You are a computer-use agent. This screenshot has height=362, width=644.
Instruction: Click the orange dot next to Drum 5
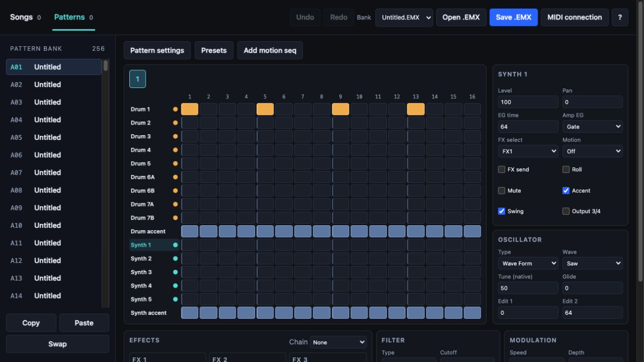(x=176, y=163)
